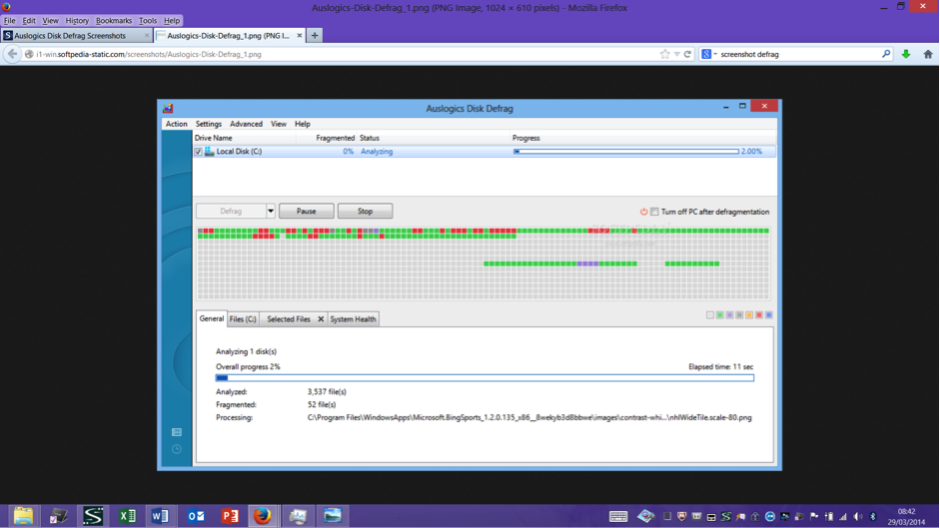The width and height of the screenshot is (940, 528).
Task: Launch PowerPoint from the taskbar
Action: [230, 516]
